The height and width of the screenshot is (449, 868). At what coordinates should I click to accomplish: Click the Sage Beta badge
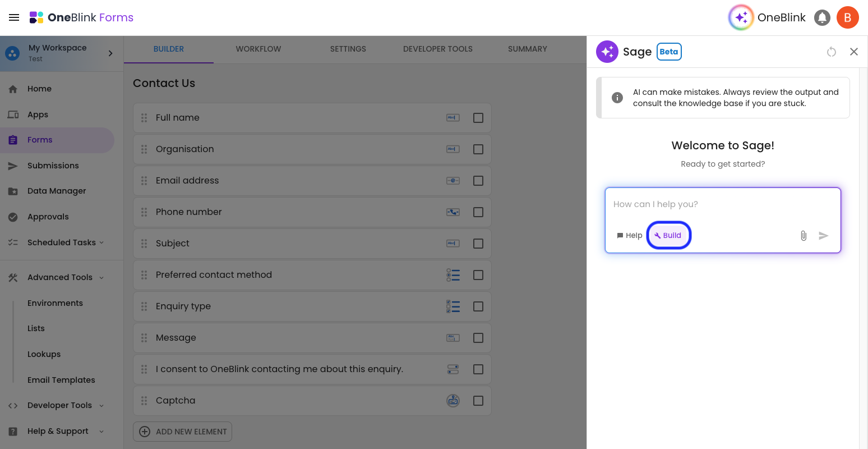tap(669, 52)
